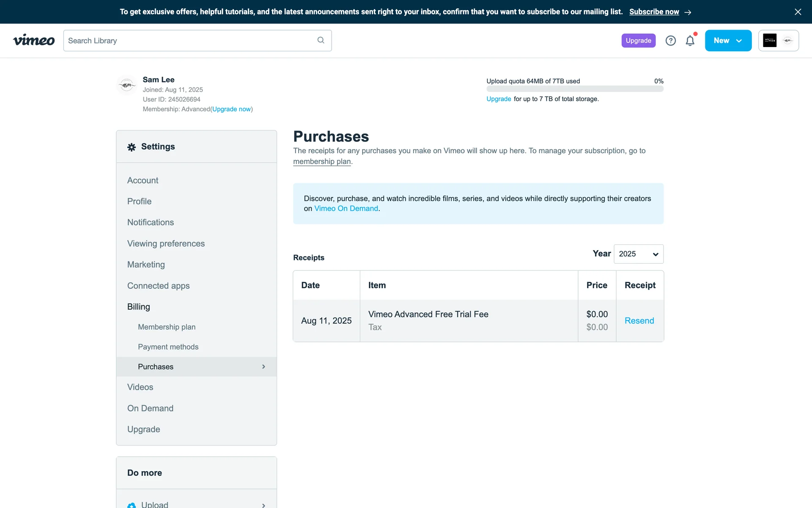Resend the Aug 11 receipt

tap(639, 320)
